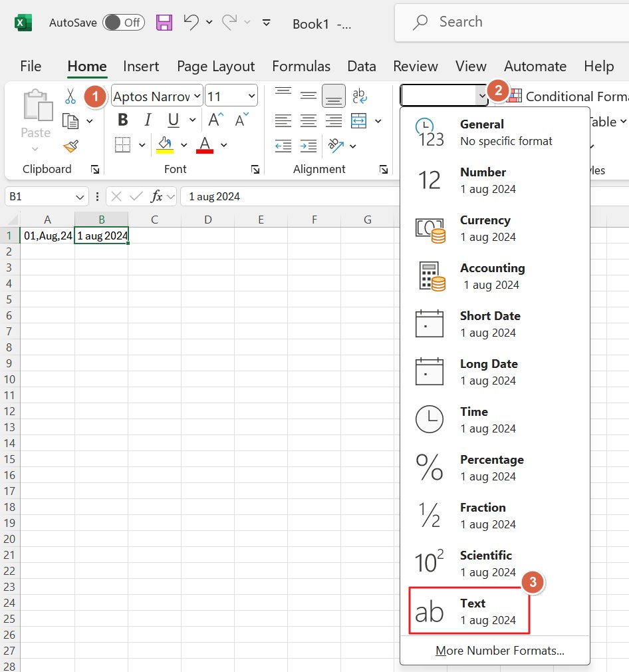The width and height of the screenshot is (629, 672).
Task: Click the Increase Indent icon
Action: pyautogui.click(x=309, y=146)
